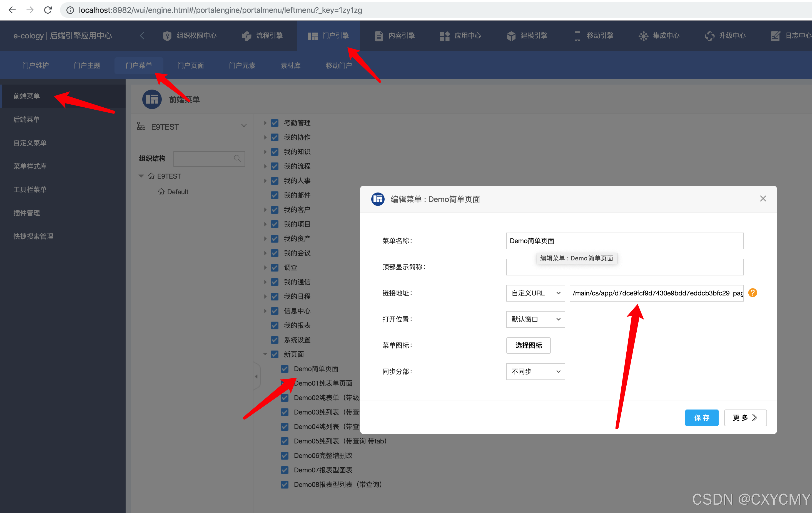Click 选择图标 to pick a menu icon

(528, 345)
